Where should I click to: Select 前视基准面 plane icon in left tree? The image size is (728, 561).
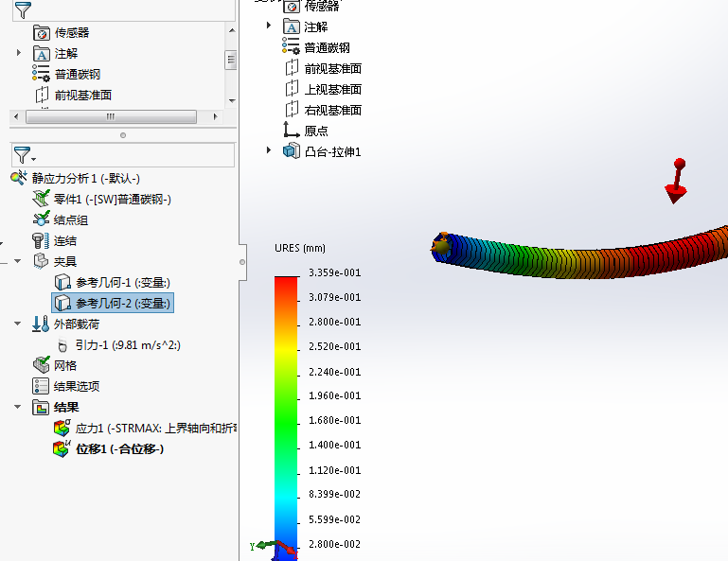coord(42,95)
